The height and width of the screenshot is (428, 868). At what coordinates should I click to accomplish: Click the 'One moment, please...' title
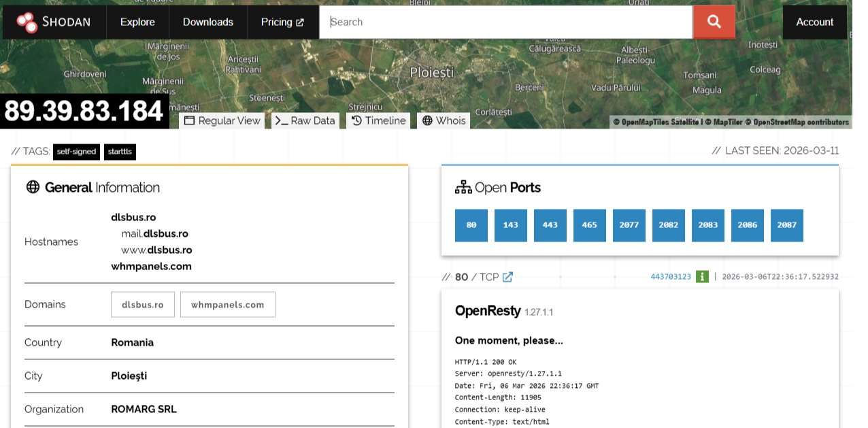[x=509, y=340]
